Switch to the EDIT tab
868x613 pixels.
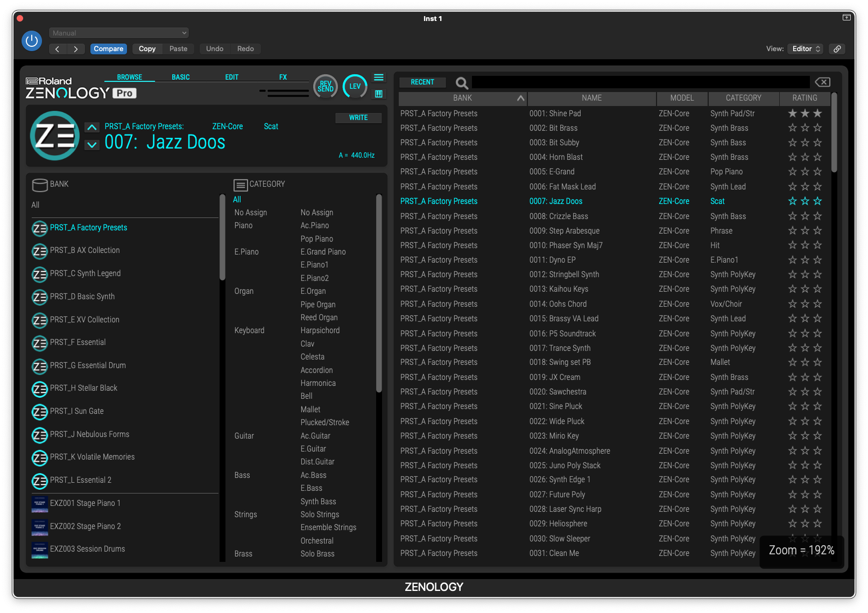[232, 77]
